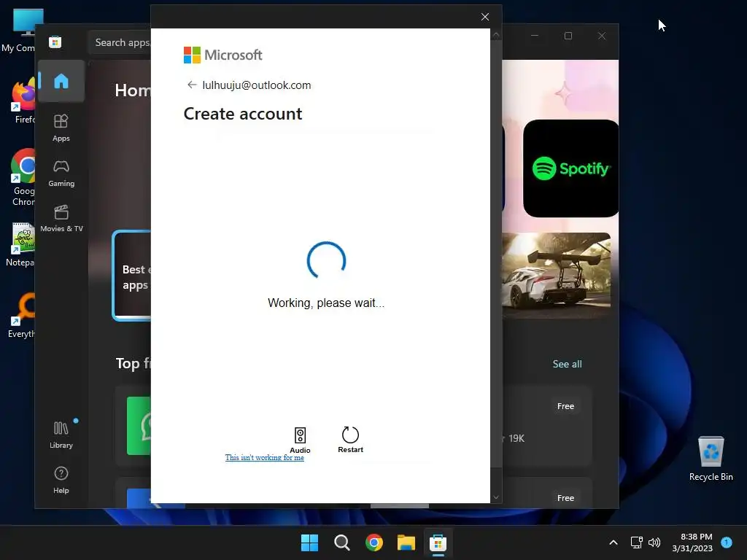Click the dialog scrollbar up arrow
This screenshot has height=560, width=747.
point(496,35)
